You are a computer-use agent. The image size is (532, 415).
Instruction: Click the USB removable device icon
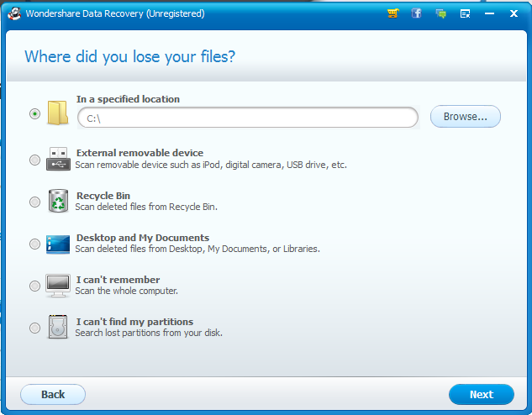coord(57,159)
